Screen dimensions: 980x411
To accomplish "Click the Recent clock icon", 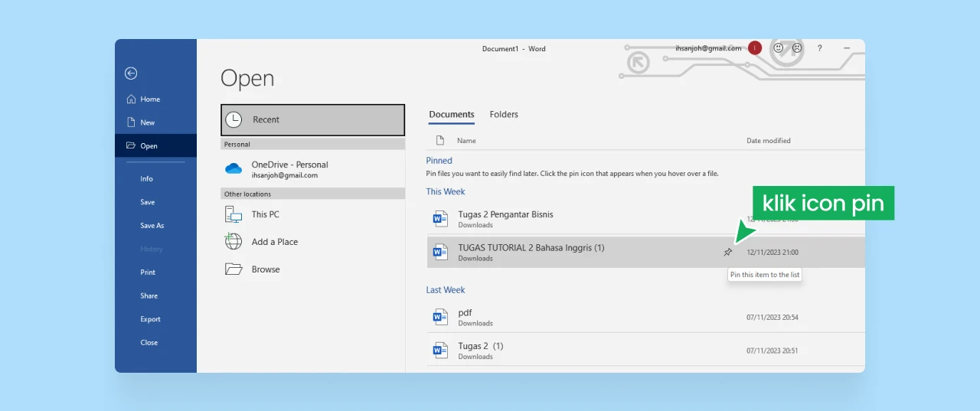I will click(234, 119).
